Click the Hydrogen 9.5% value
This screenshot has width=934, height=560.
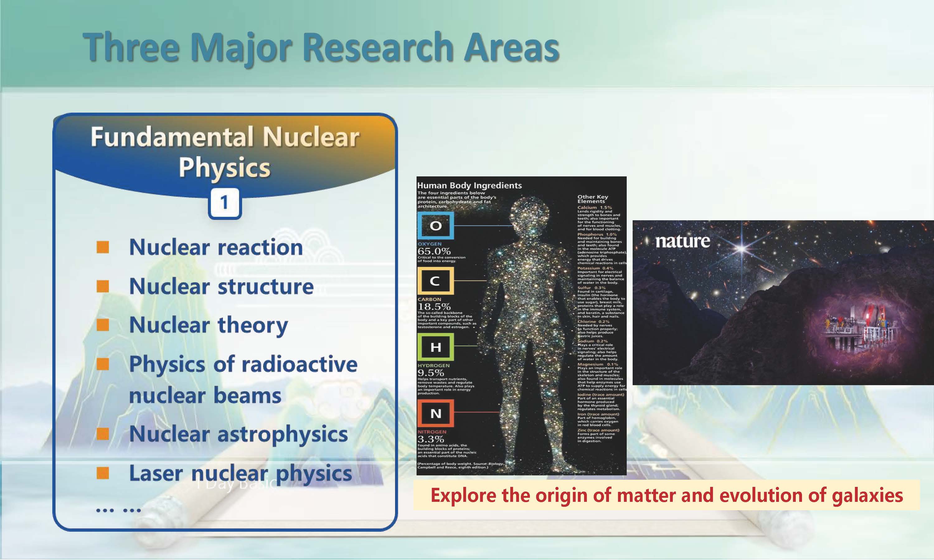tap(431, 373)
